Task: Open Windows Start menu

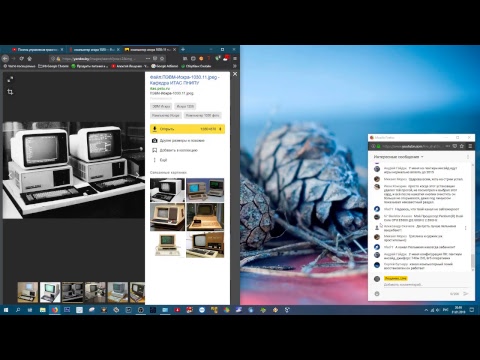Action: (6, 310)
